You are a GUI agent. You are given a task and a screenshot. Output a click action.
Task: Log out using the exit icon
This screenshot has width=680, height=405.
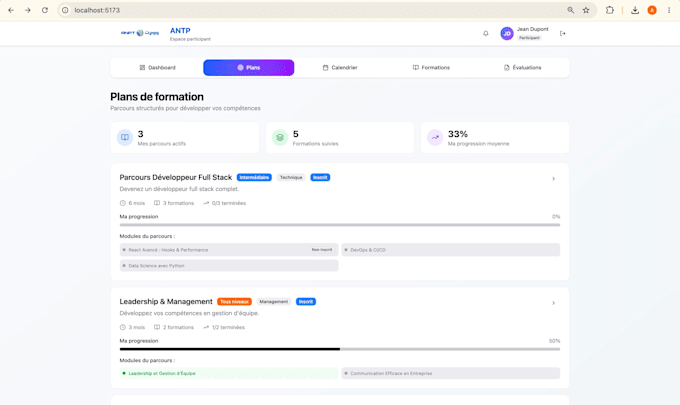point(562,33)
